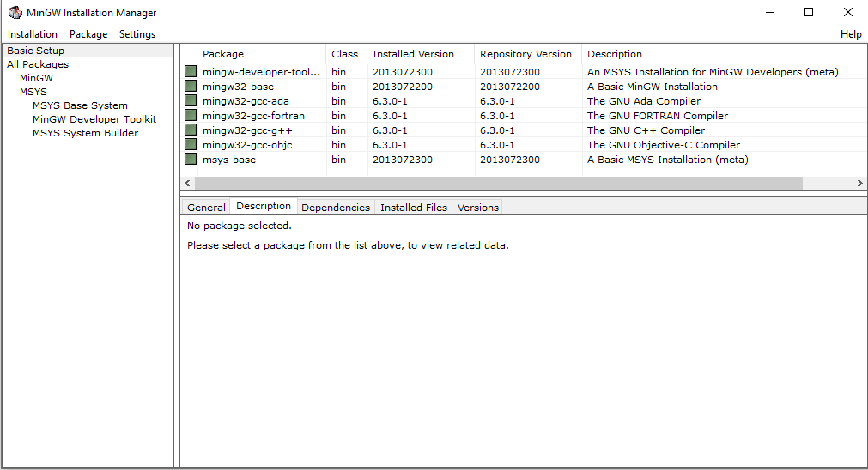Viewport: 868px width, 470px height.
Task: Switch to the General tab
Action: 206,208
